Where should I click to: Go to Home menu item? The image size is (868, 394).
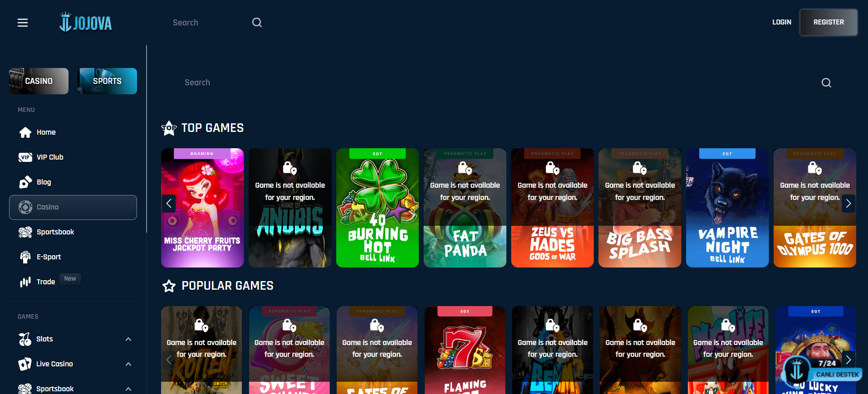(73, 132)
